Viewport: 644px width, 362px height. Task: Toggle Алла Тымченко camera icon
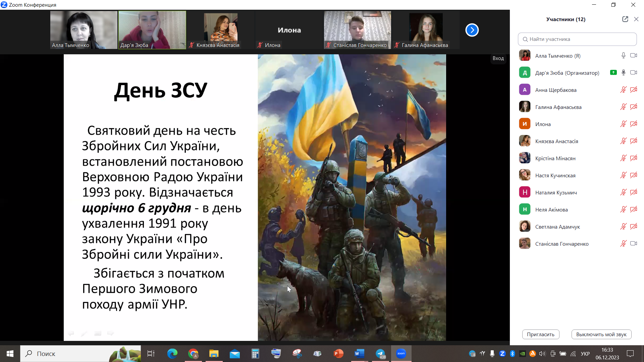pyautogui.click(x=633, y=56)
